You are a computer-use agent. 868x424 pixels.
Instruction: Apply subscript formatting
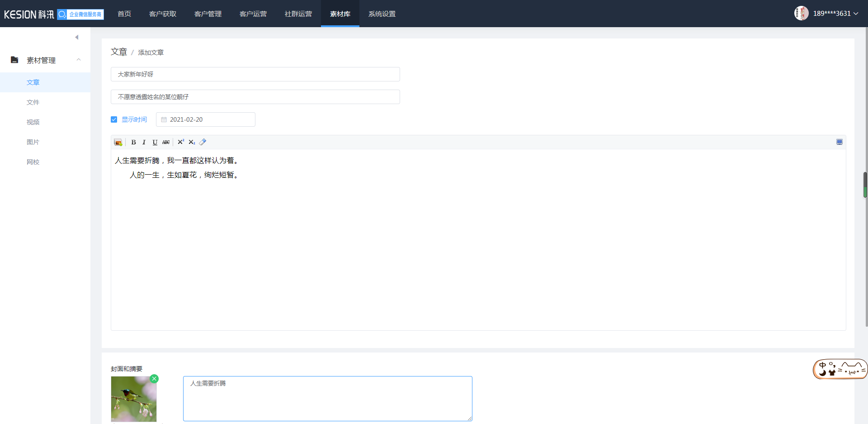[192, 142]
